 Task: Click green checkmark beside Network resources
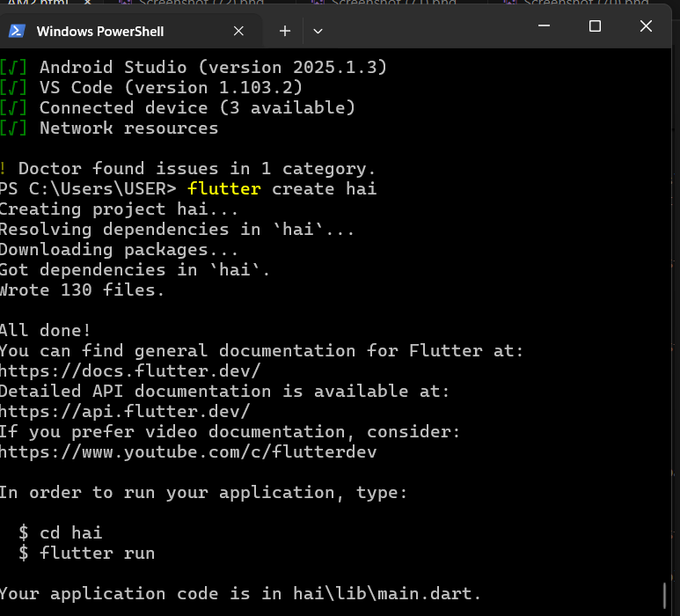(x=13, y=128)
